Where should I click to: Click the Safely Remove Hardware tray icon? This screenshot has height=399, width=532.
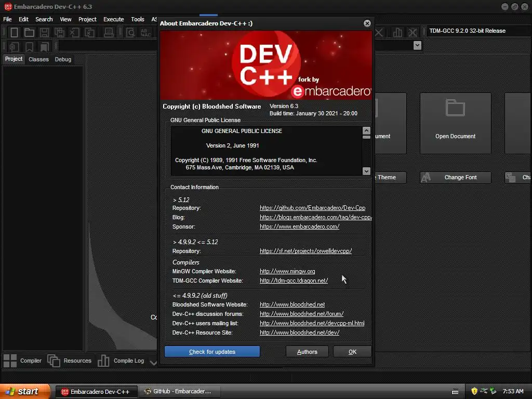tap(494, 391)
